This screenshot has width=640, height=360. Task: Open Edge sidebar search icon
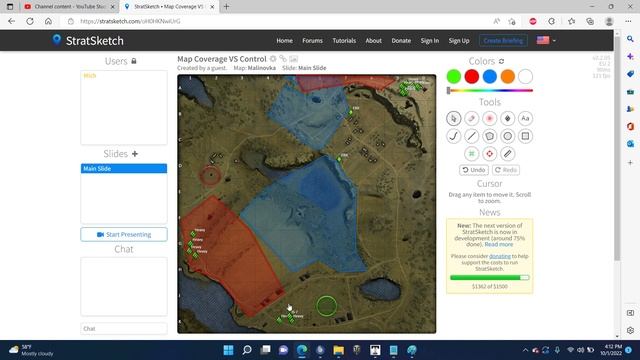630,39
